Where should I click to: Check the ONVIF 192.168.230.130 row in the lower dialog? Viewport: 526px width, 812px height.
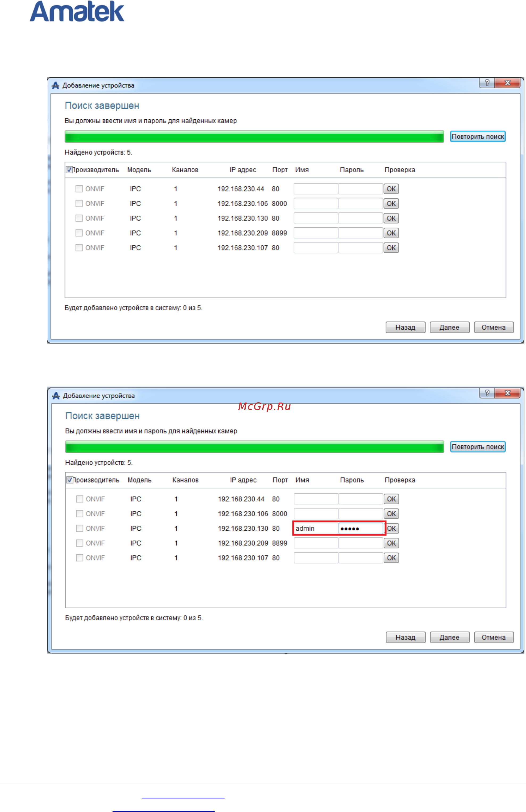(80, 528)
